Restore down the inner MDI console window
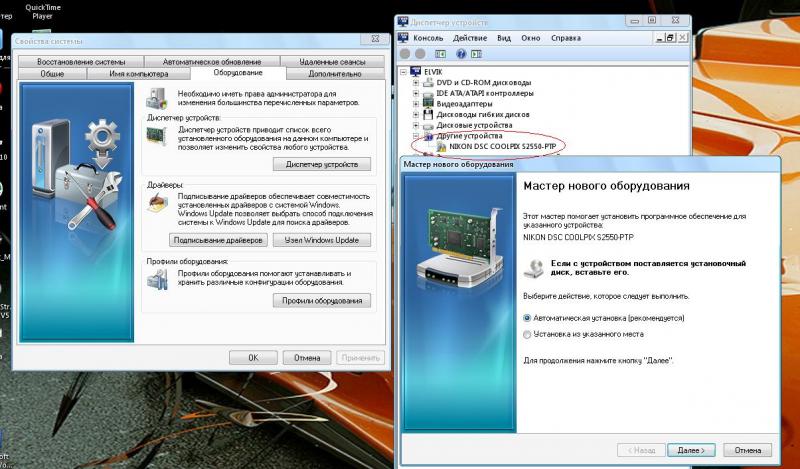800x469 pixels. pos(671,38)
